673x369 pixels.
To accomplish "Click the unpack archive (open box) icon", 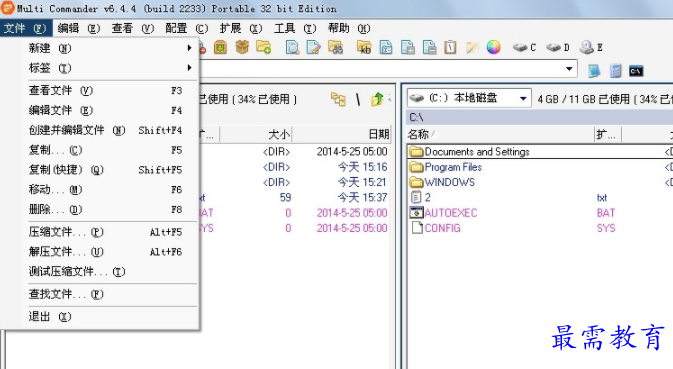I will [242, 47].
